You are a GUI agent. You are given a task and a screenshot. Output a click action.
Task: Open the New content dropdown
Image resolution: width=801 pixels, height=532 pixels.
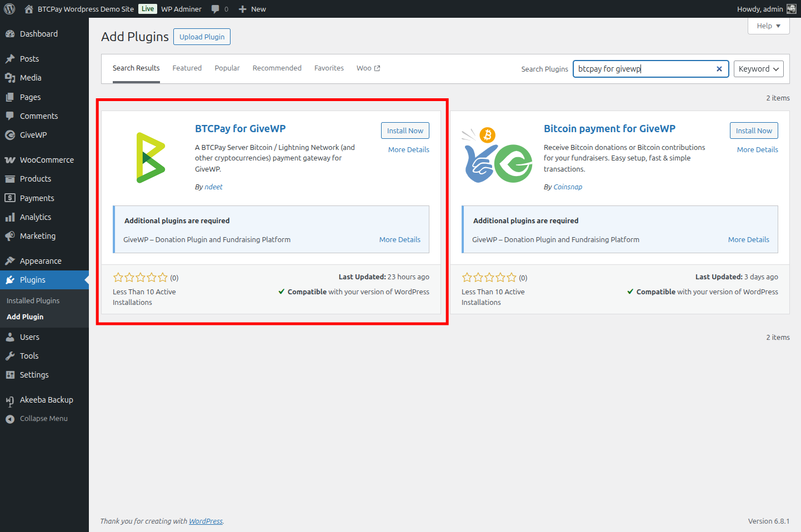pos(252,9)
